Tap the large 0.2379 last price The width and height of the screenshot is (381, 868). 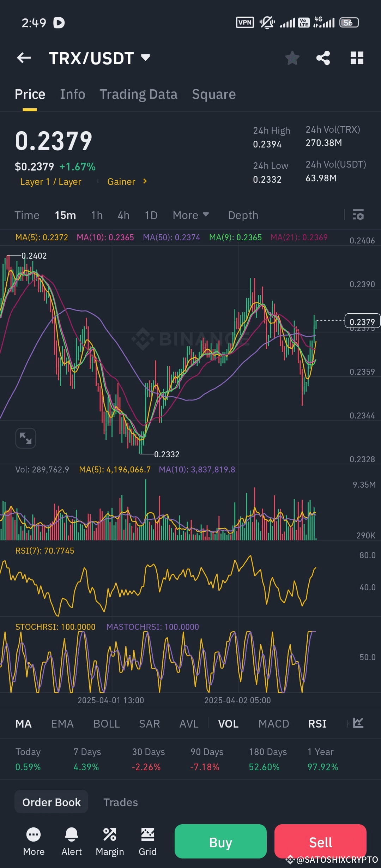point(54,141)
